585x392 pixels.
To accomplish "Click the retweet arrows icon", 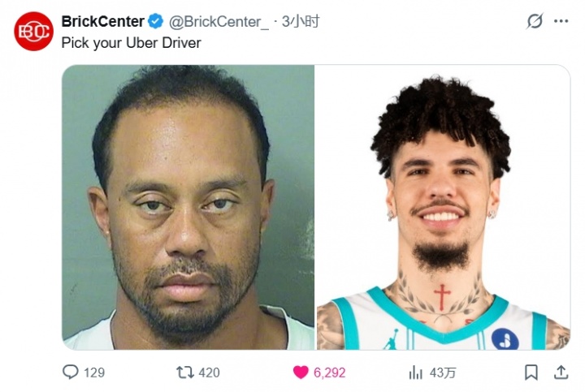I will (x=185, y=373).
